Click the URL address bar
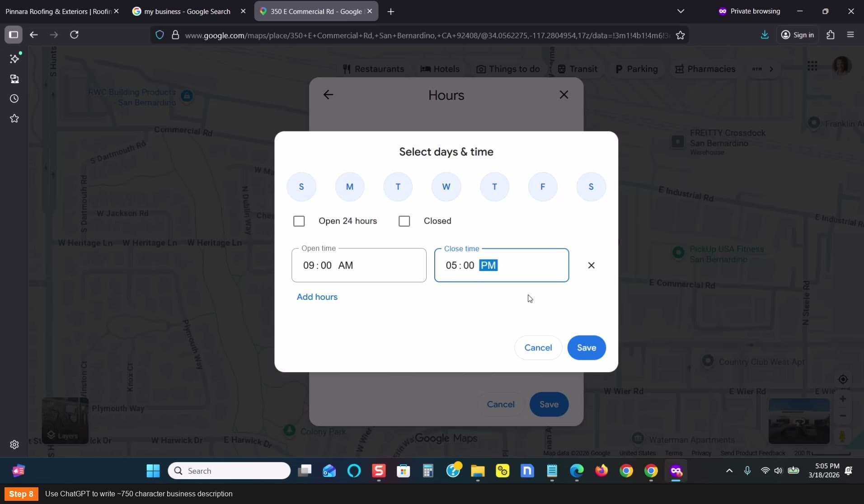This screenshot has height=504, width=864. (427, 35)
